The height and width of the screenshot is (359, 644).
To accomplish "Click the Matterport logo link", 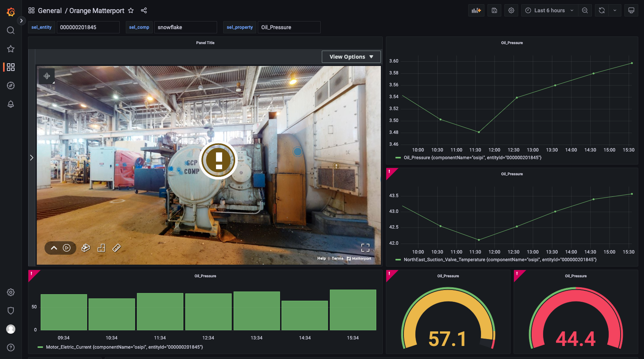I will point(359,259).
